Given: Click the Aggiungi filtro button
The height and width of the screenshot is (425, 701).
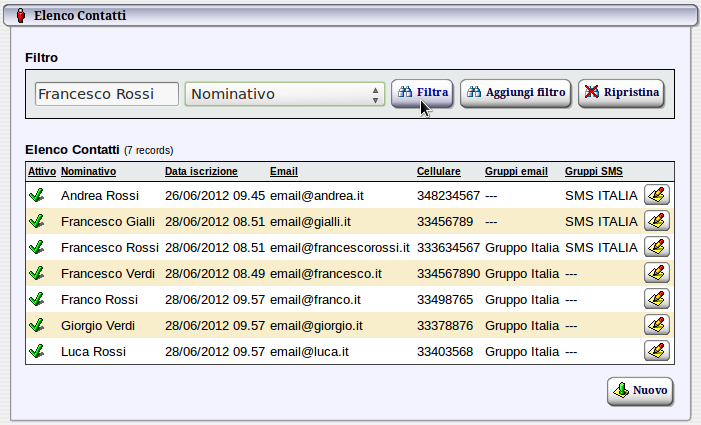Looking at the screenshot, I should (516, 93).
